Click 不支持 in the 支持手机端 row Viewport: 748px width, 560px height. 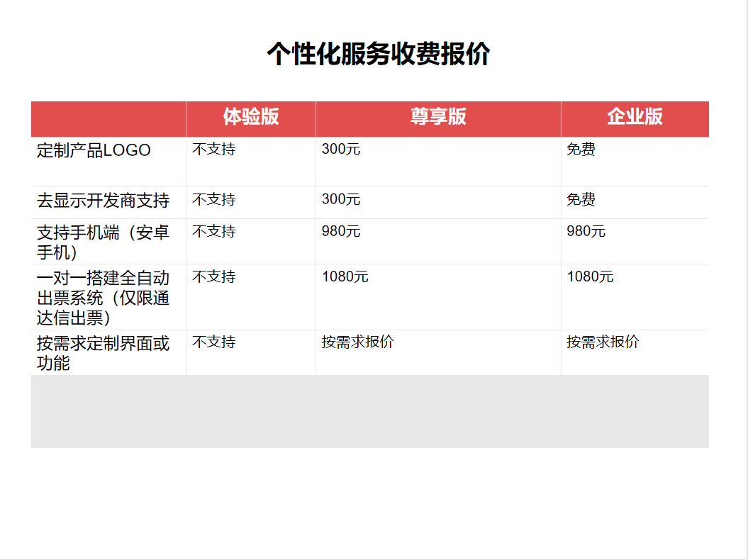pyautogui.click(x=214, y=232)
